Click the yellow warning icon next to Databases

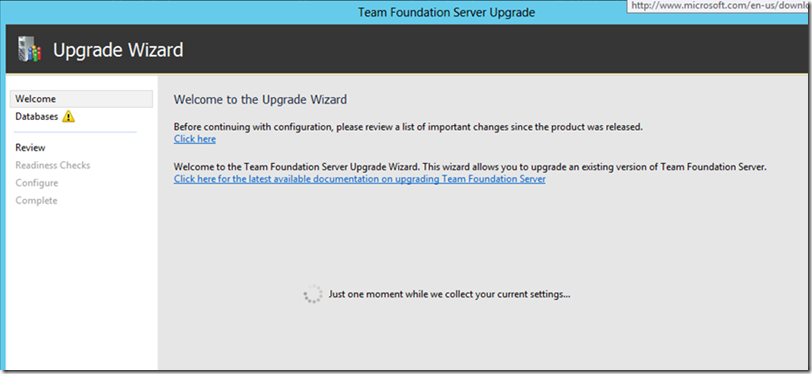point(68,117)
